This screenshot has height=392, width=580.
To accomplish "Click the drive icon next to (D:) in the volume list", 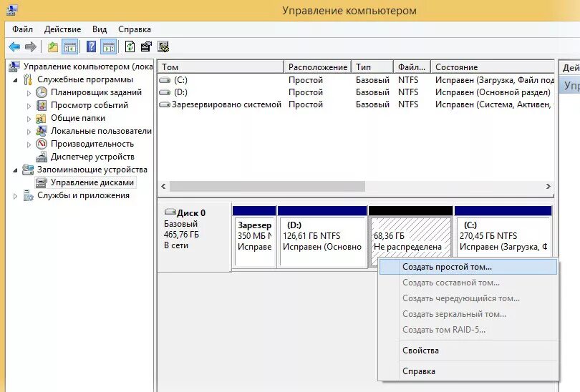I will 165,92.
